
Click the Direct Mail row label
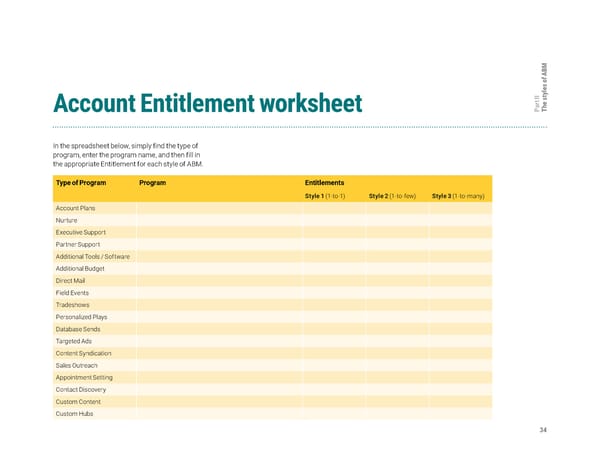(x=72, y=281)
